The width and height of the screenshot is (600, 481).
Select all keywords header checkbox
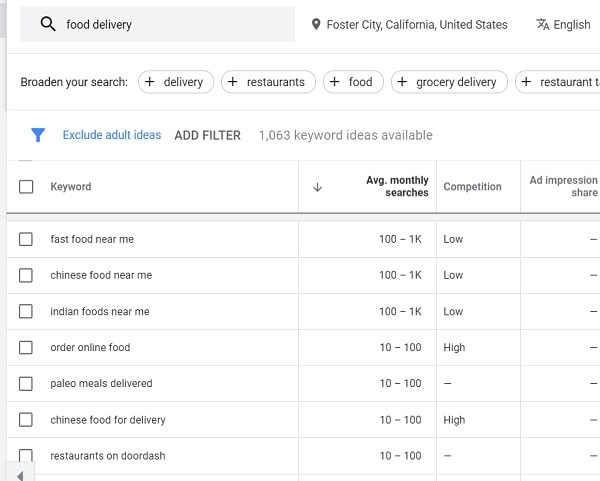[26, 187]
